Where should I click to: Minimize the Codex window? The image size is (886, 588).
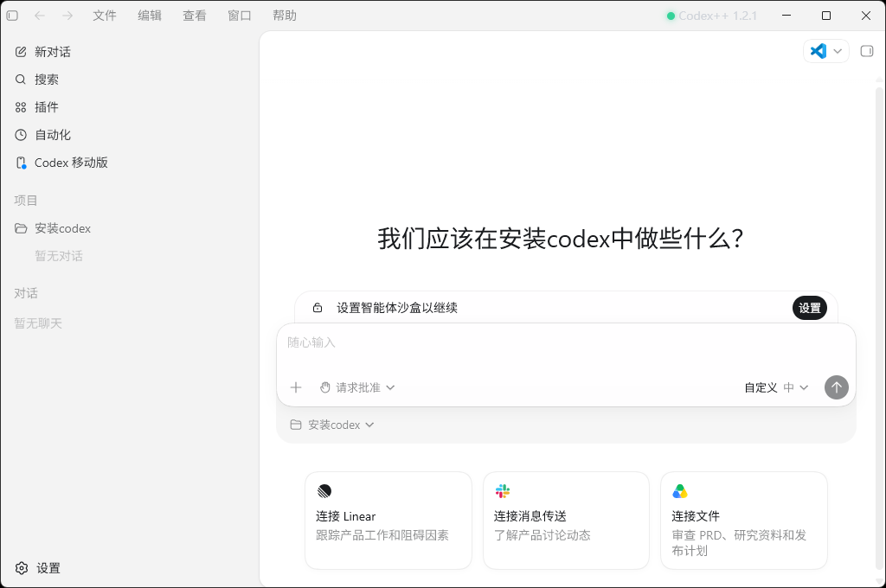pyautogui.click(x=786, y=16)
